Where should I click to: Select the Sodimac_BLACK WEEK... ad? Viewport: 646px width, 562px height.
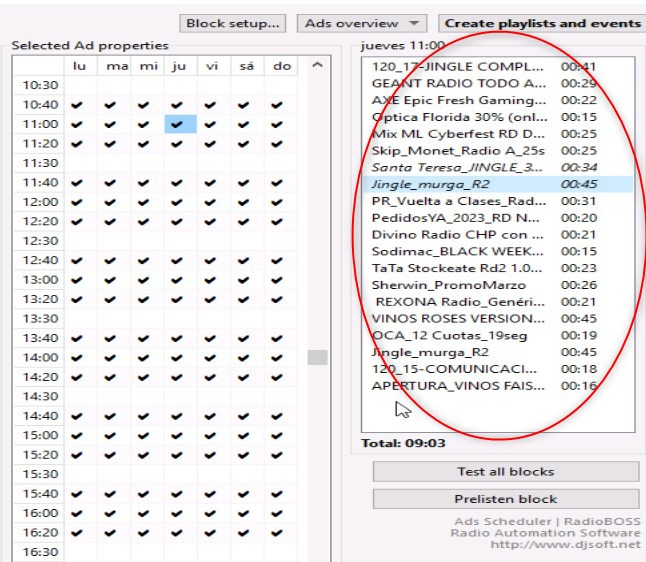coord(498,251)
